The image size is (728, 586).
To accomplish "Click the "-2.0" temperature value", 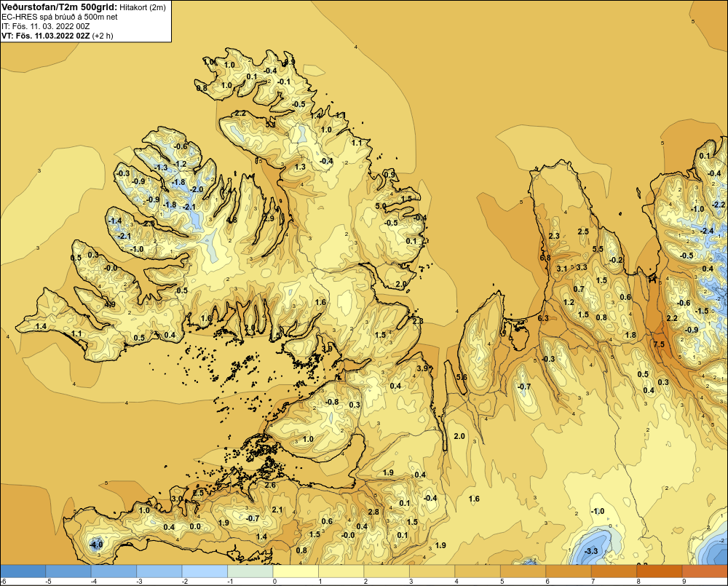I will tap(197, 189).
